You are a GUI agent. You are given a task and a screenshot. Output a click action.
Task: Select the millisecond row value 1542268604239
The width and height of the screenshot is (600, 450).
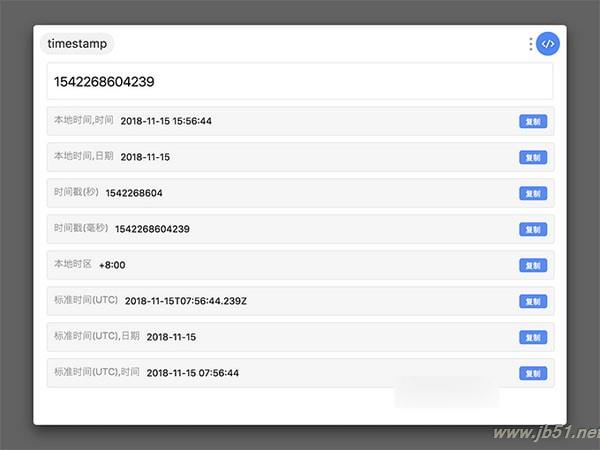tap(152, 229)
